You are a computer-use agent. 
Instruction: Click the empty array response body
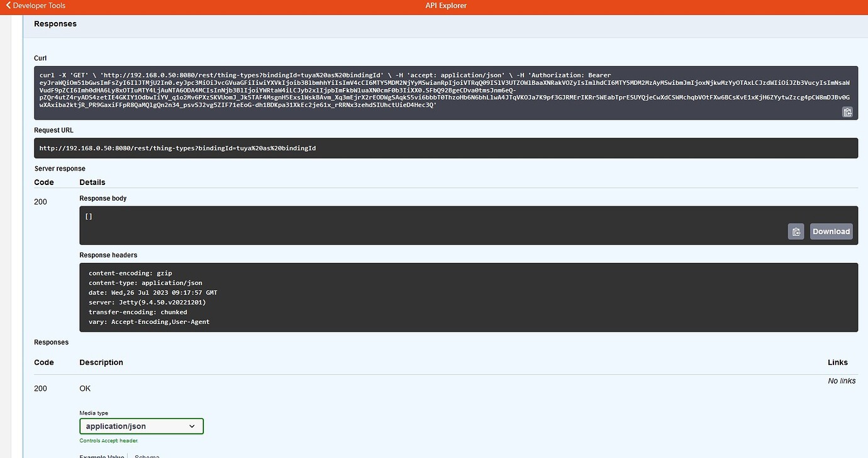coord(88,216)
